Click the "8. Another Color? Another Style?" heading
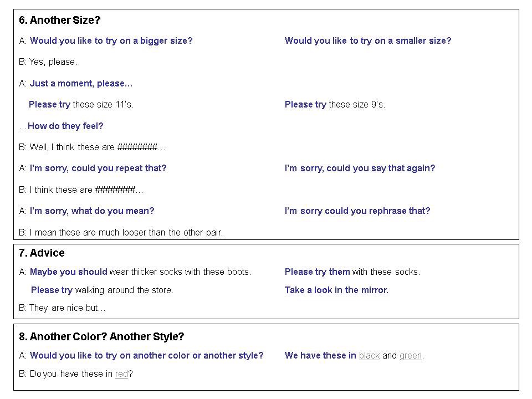This screenshot has width=532, height=399. pyautogui.click(x=101, y=337)
